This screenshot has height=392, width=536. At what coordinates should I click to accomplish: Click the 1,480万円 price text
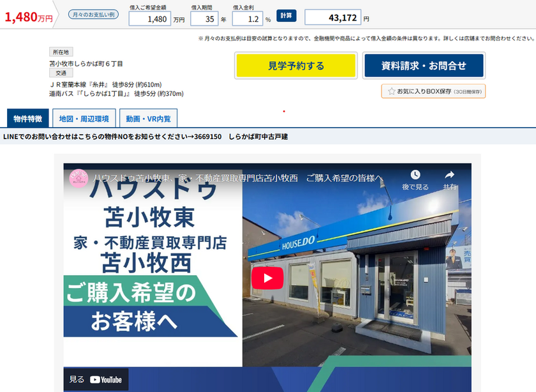[x=29, y=17]
